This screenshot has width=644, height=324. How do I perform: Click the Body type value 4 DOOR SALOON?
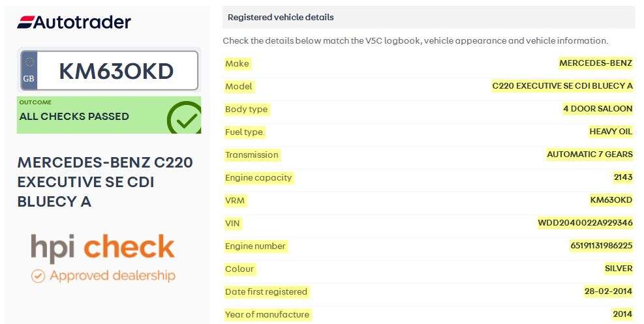pos(598,109)
